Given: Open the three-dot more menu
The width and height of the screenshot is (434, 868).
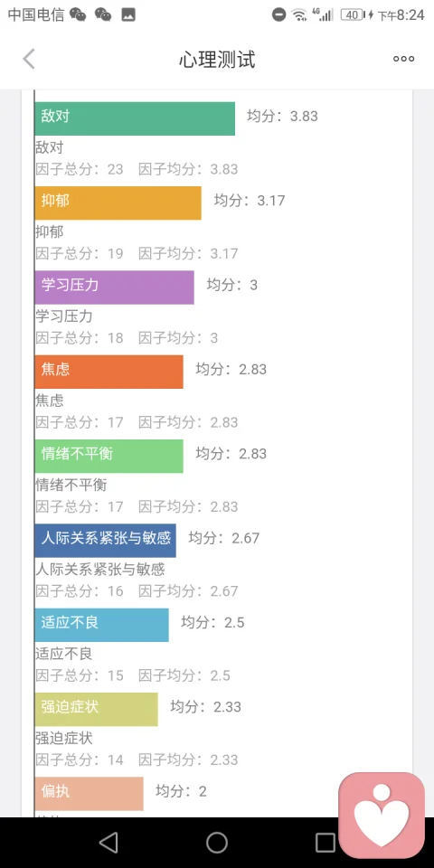Looking at the screenshot, I should click(403, 60).
